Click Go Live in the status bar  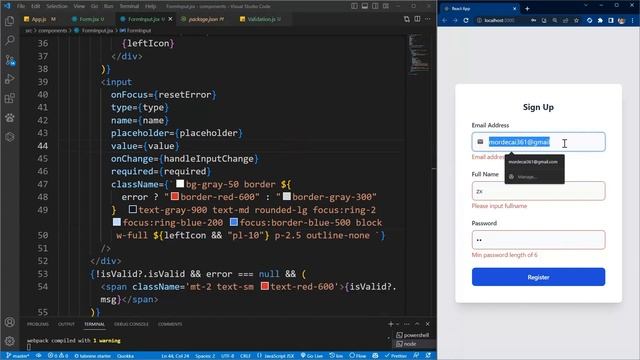pos(312,356)
